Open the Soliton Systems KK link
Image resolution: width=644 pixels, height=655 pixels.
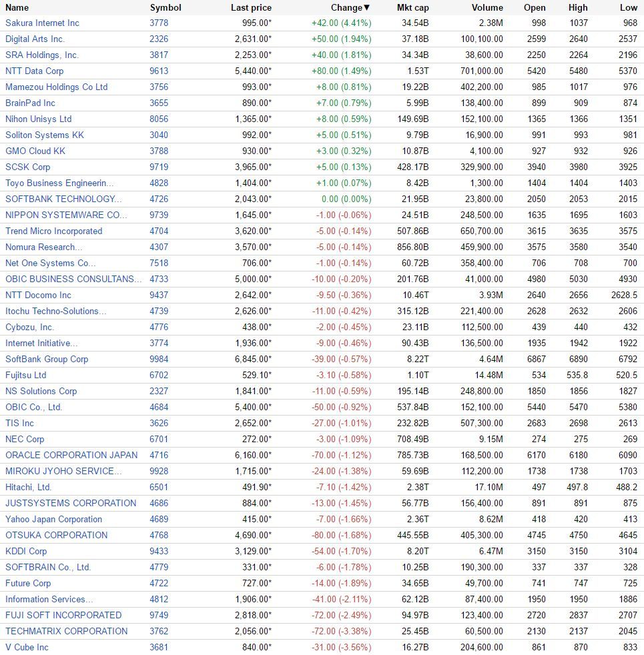click(x=45, y=135)
